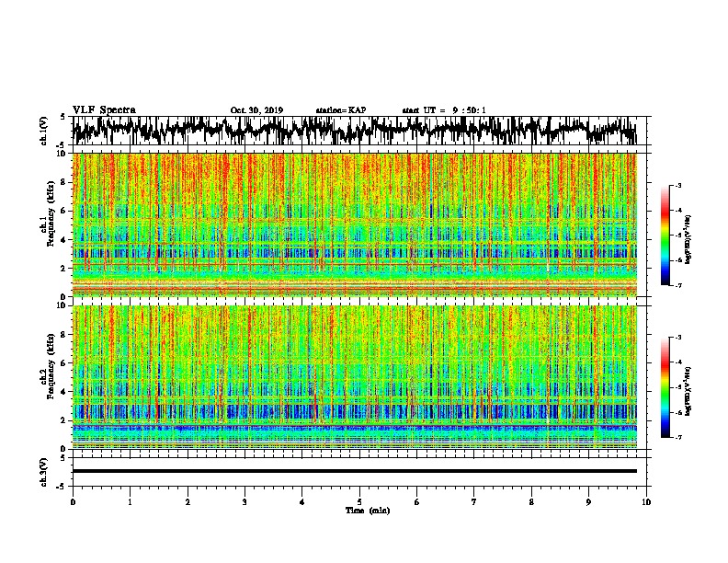The height and width of the screenshot is (563, 728).
Task: Click the "ch.3(V)" axis label
Action: (x=44, y=473)
